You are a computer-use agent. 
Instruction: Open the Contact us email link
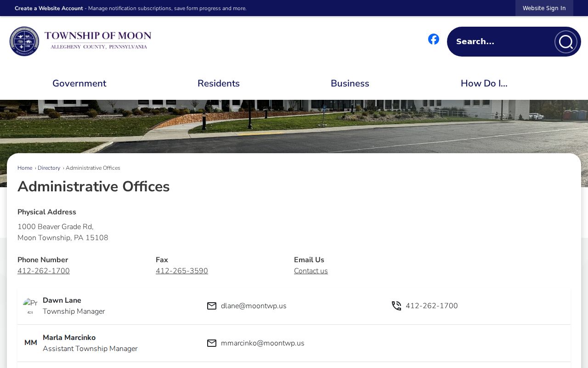point(311,271)
